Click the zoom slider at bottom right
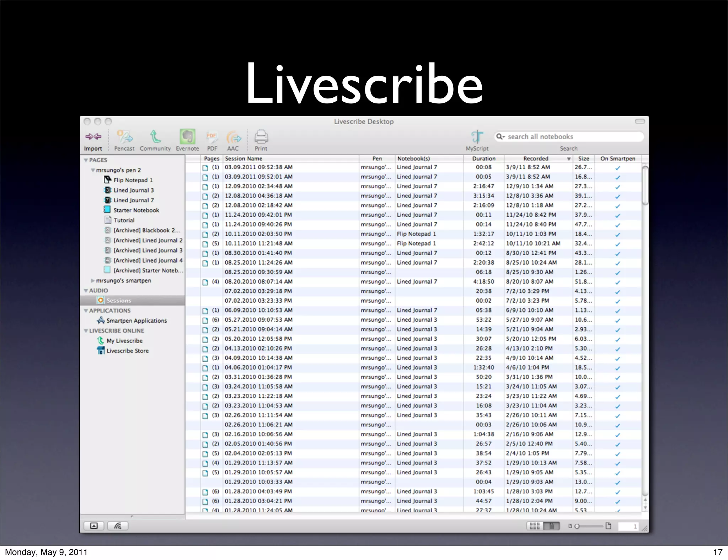 pyautogui.click(x=589, y=526)
